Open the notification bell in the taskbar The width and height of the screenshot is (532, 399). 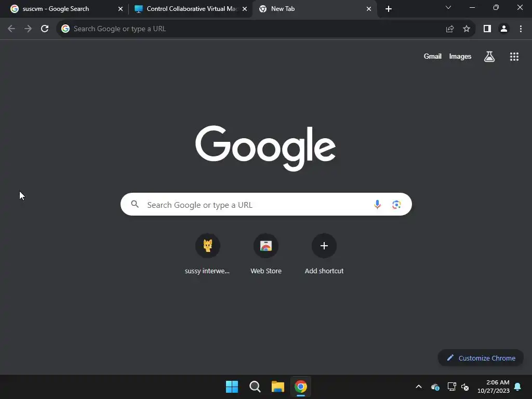tap(518, 387)
